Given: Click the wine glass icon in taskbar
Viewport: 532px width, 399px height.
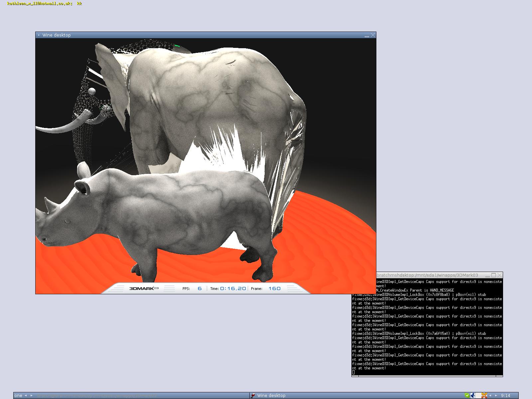Looking at the screenshot, I should 253,395.
